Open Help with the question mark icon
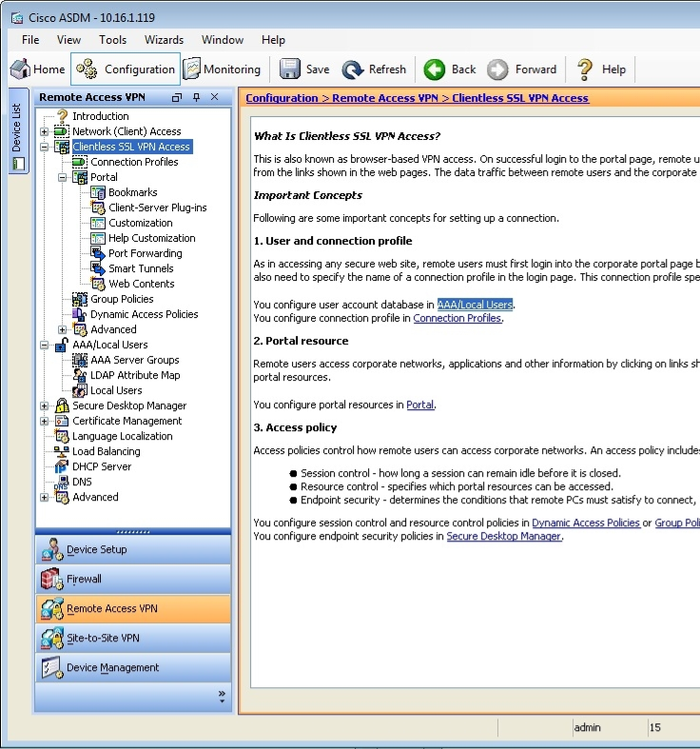 pyautogui.click(x=585, y=69)
